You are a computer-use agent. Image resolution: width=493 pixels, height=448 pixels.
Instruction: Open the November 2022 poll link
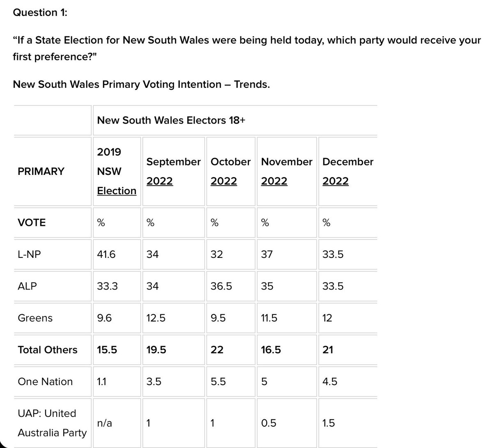(x=274, y=181)
